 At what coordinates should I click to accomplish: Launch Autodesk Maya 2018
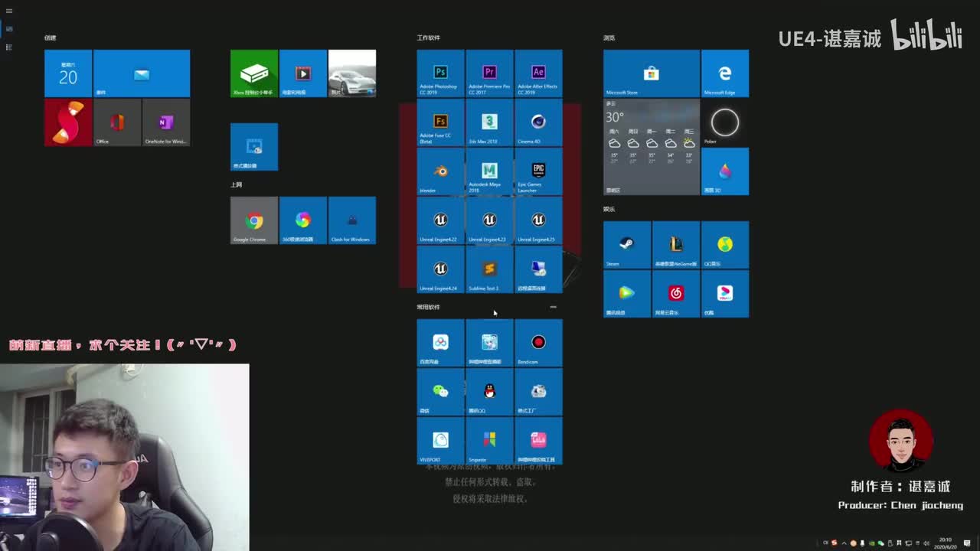[489, 171]
